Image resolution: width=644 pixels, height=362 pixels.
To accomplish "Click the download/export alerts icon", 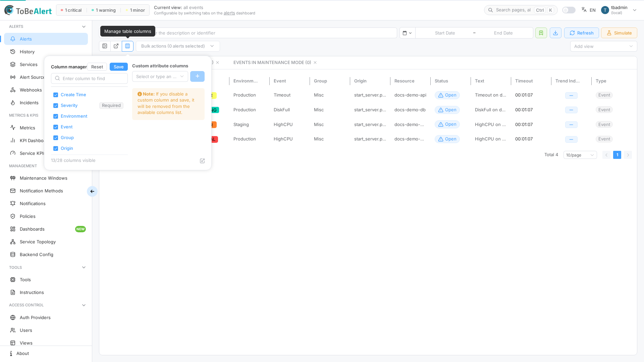I will tap(555, 33).
